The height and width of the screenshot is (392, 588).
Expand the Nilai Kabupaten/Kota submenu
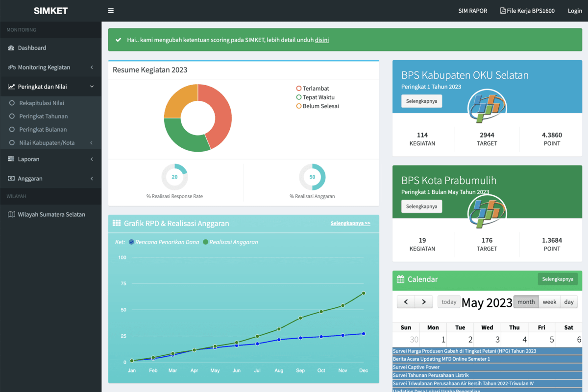coord(92,143)
